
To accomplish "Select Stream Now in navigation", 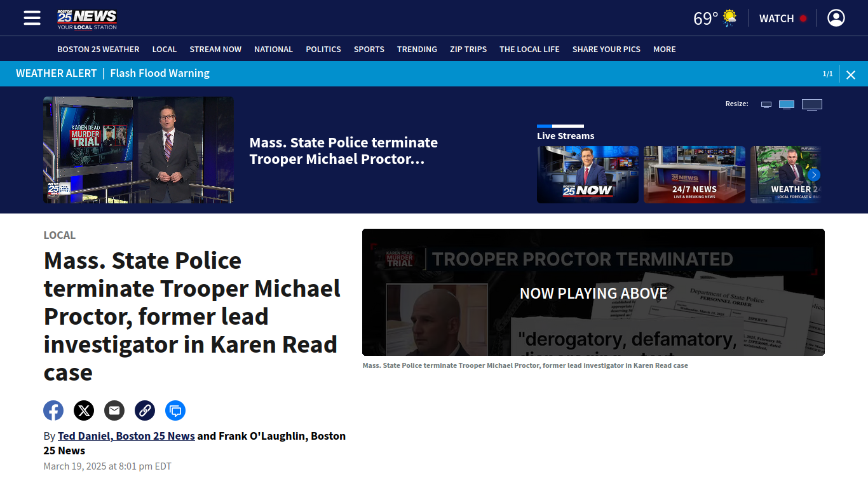I will (215, 49).
